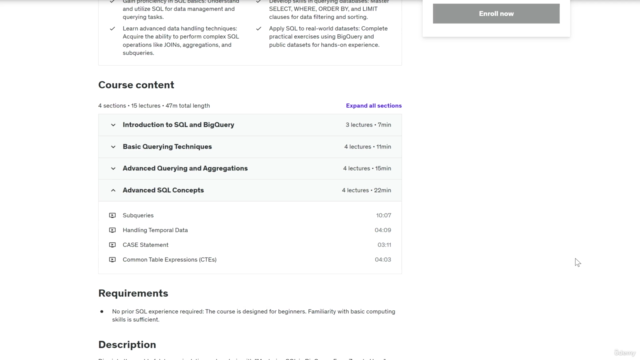Image resolution: width=640 pixels, height=360 pixels.
Task: Click the 04:09 duration value
Action: (x=383, y=230)
